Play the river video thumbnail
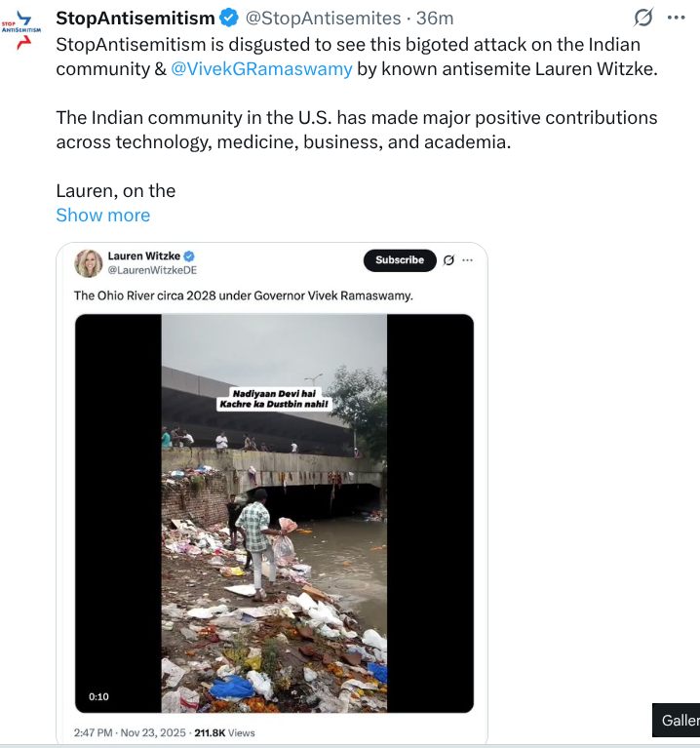The width and height of the screenshot is (700, 748). [x=274, y=513]
